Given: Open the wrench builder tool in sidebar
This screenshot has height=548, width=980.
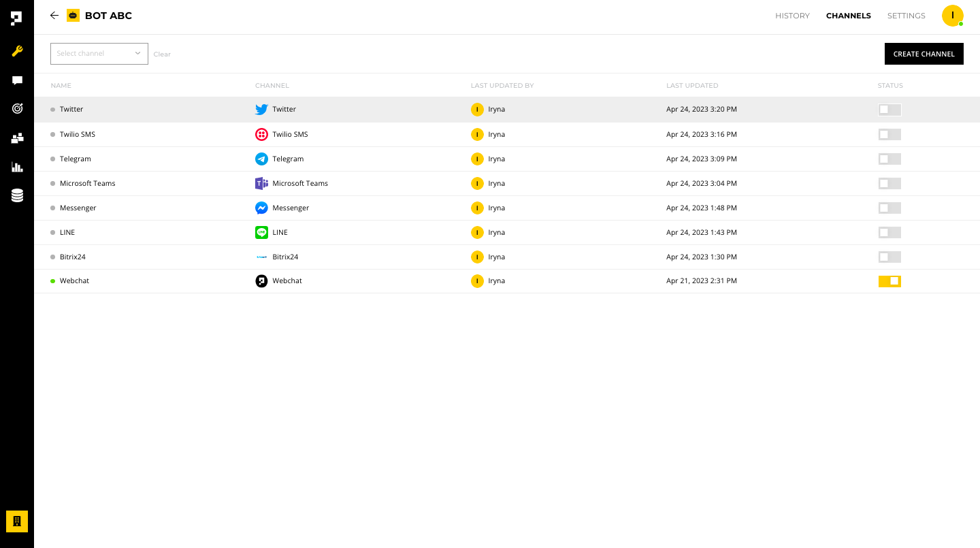Looking at the screenshot, I should pos(17,51).
